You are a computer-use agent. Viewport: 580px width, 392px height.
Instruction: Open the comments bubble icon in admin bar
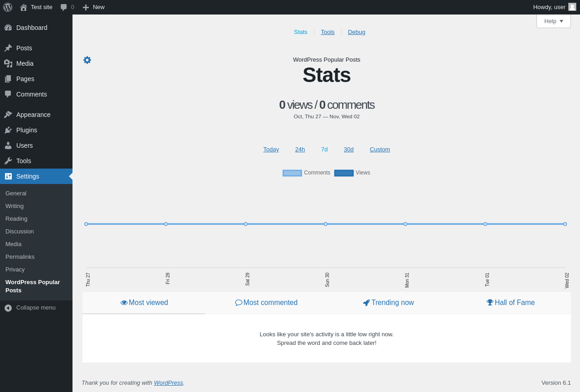[x=63, y=7]
